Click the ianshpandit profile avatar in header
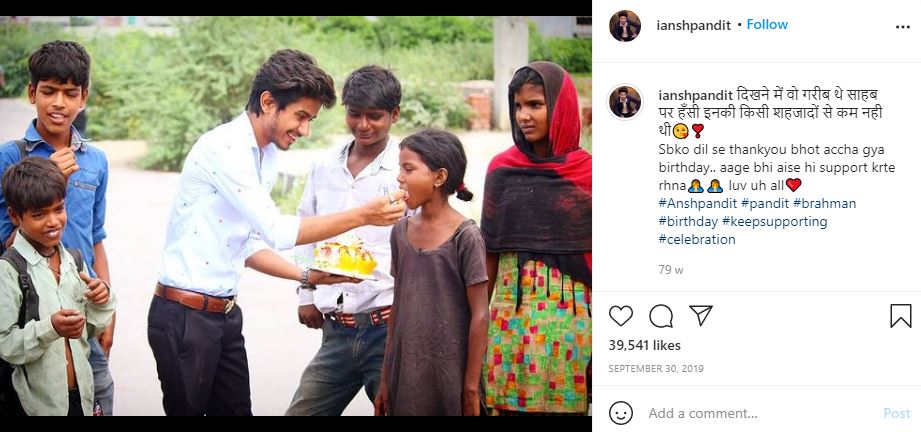This screenshot has height=432, width=921. tap(625, 26)
